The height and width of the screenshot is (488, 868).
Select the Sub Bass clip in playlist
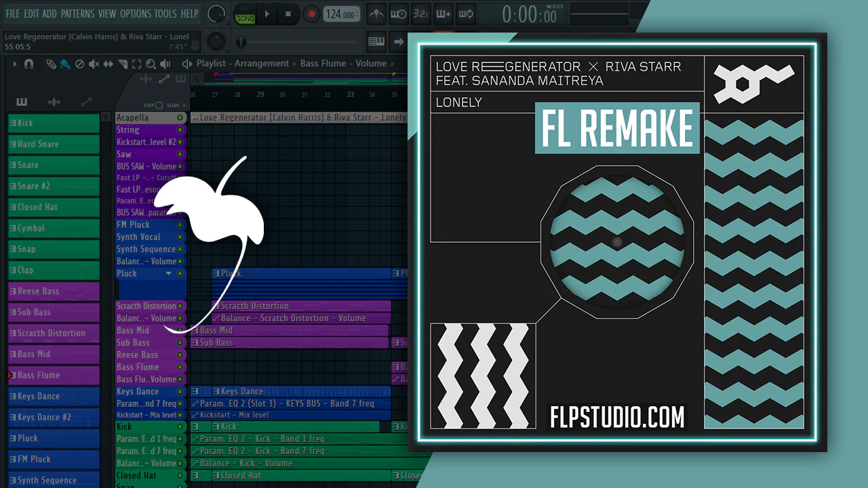(290, 343)
